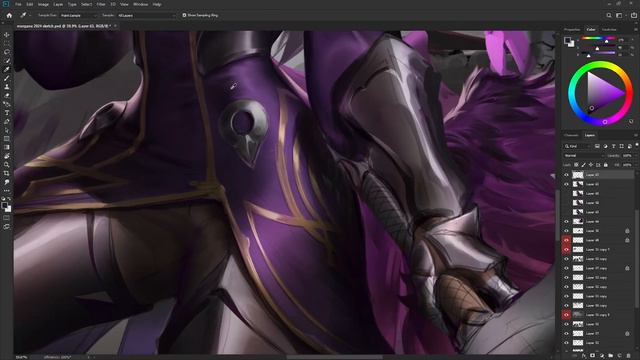Open the layer Kind filter dropdown
The image size is (640, 360).
[577, 146]
